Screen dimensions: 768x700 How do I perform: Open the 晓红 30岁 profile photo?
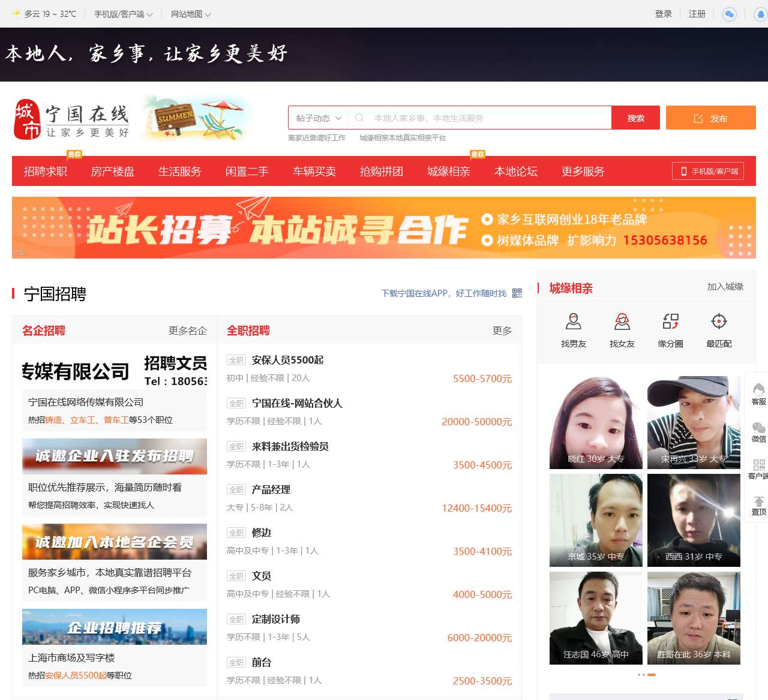[596, 422]
